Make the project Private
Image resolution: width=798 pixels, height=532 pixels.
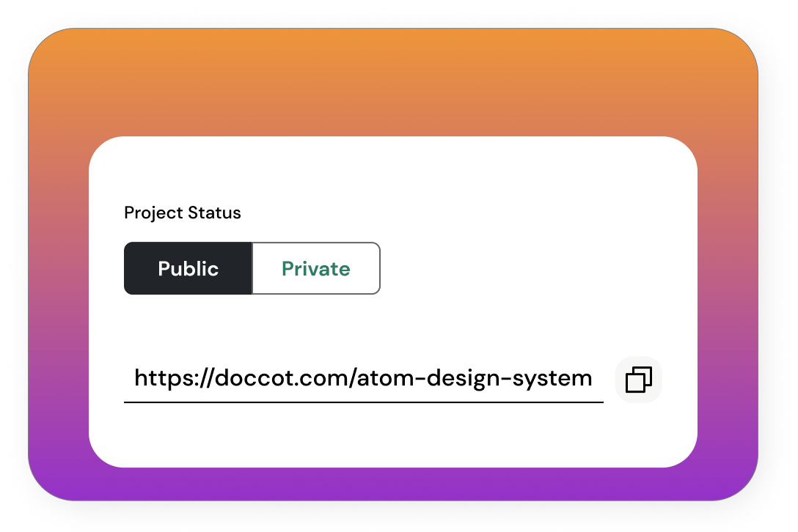point(316,269)
